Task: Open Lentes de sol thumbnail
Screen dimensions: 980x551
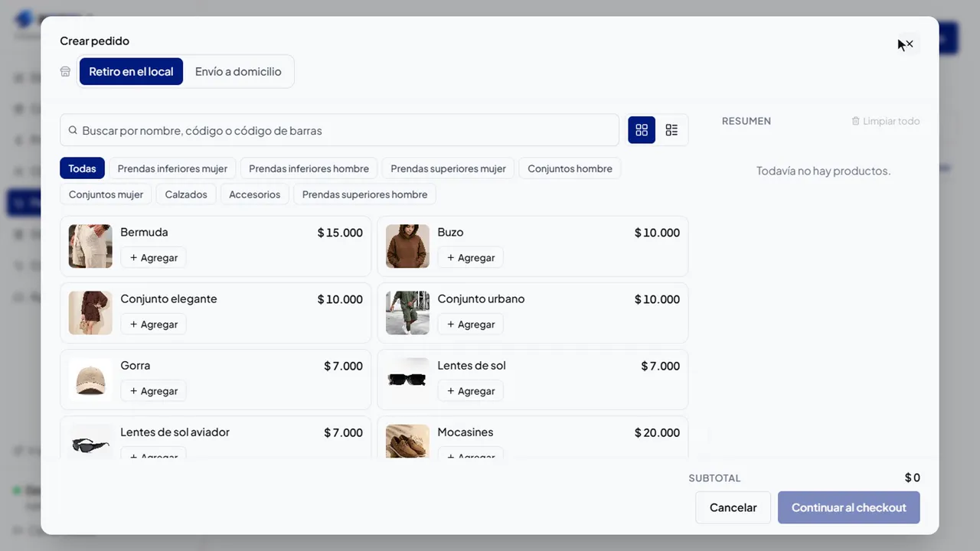Action: click(x=407, y=380)
